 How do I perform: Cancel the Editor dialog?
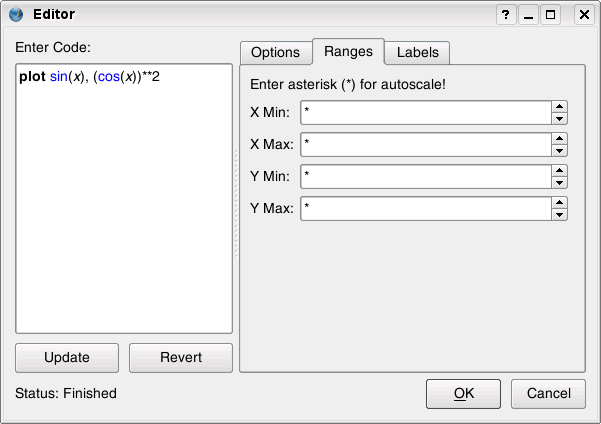pyautogui.click(x=548, y=393)
